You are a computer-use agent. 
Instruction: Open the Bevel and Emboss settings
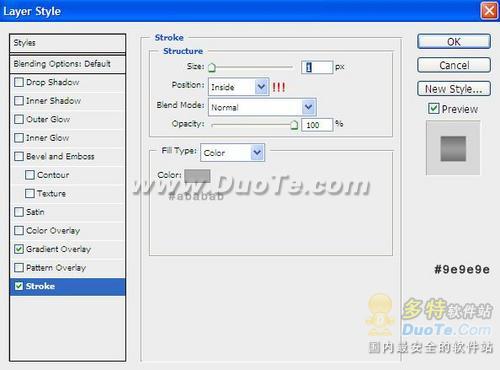click(x=60, y=156)
